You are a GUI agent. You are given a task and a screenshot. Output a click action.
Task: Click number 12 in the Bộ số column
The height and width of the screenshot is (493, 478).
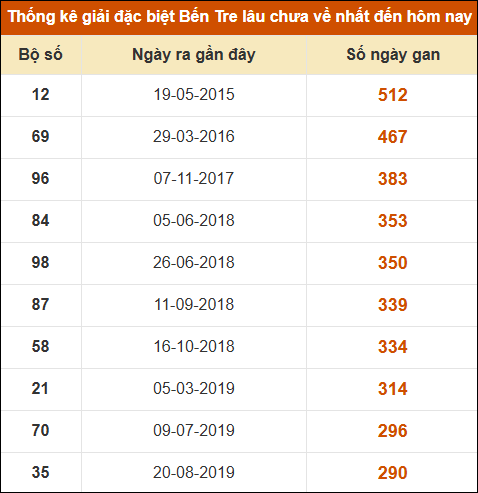pos(40,95)
